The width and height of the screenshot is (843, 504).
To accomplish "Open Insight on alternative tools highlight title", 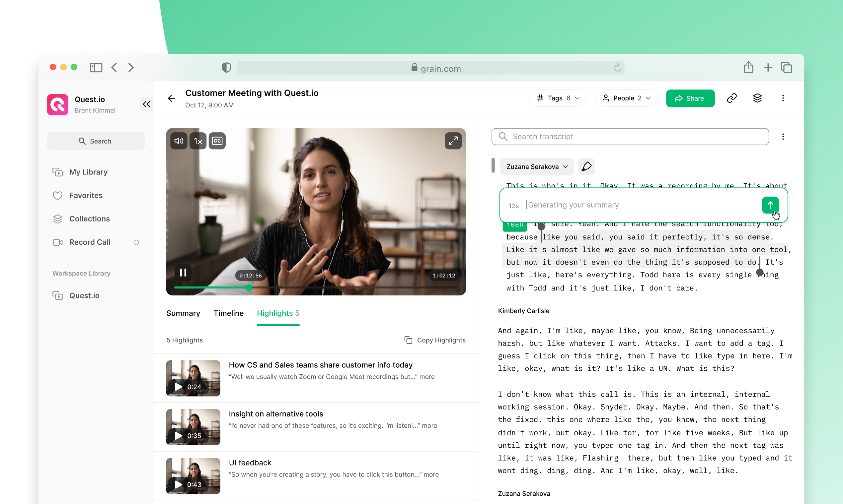I will pos(276,414).
